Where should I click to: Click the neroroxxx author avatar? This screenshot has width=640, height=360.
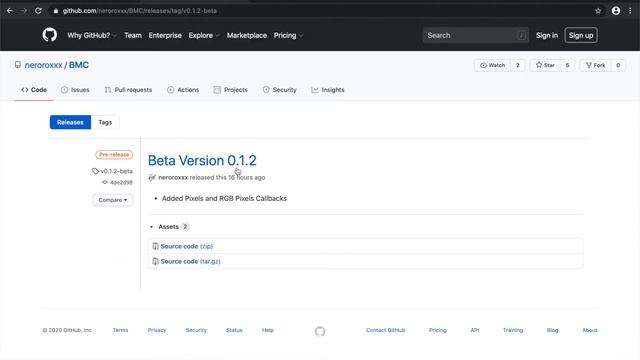[152, 178]
